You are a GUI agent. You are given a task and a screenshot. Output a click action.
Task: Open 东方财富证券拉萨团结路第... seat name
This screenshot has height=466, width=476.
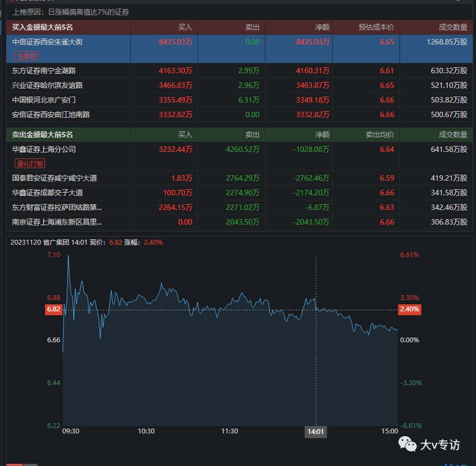[x=57, y=208]
